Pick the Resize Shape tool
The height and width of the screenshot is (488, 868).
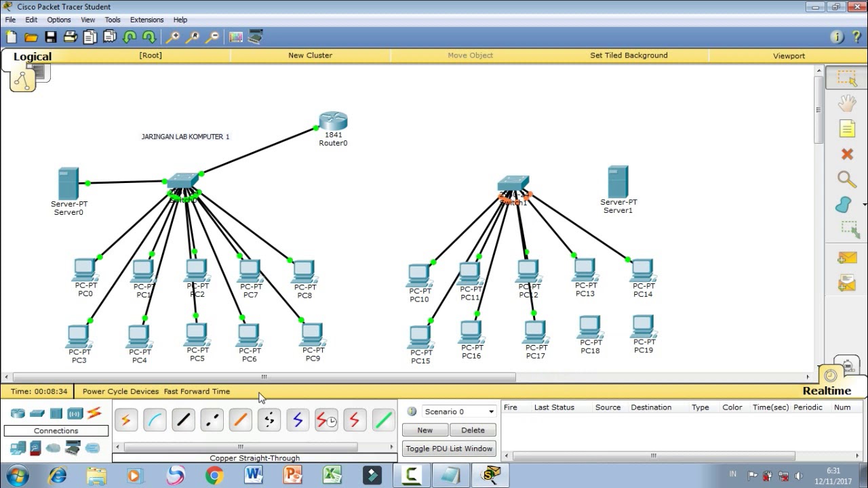850,229
